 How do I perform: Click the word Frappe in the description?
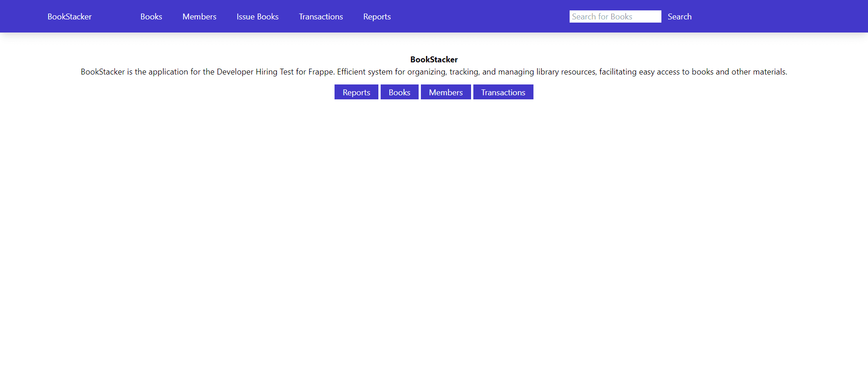click(321, 72)
